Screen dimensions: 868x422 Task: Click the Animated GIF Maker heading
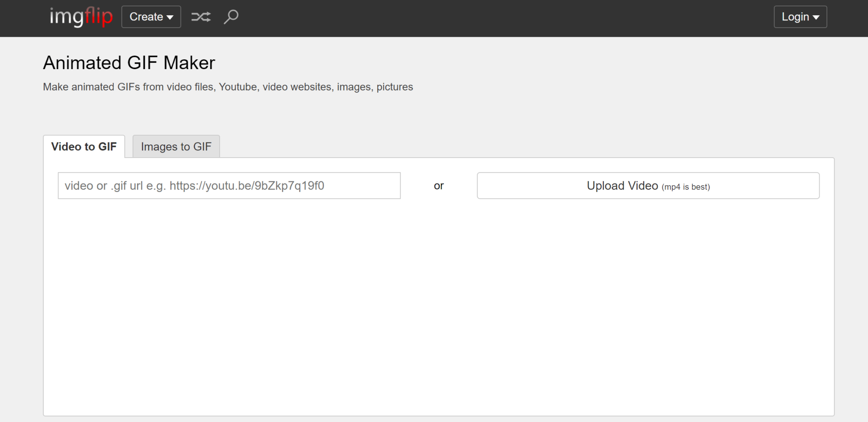[129, 63]
